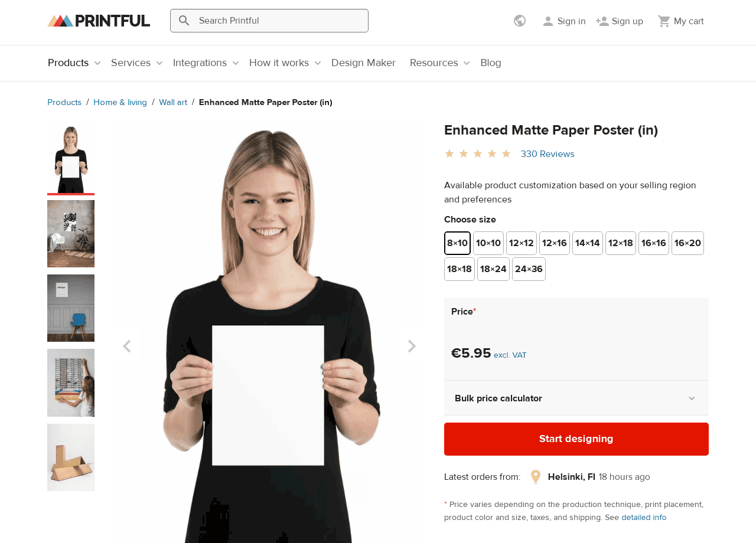Click the search magnifier icon
The image size is (756, 543).
[x=184, y=21]
